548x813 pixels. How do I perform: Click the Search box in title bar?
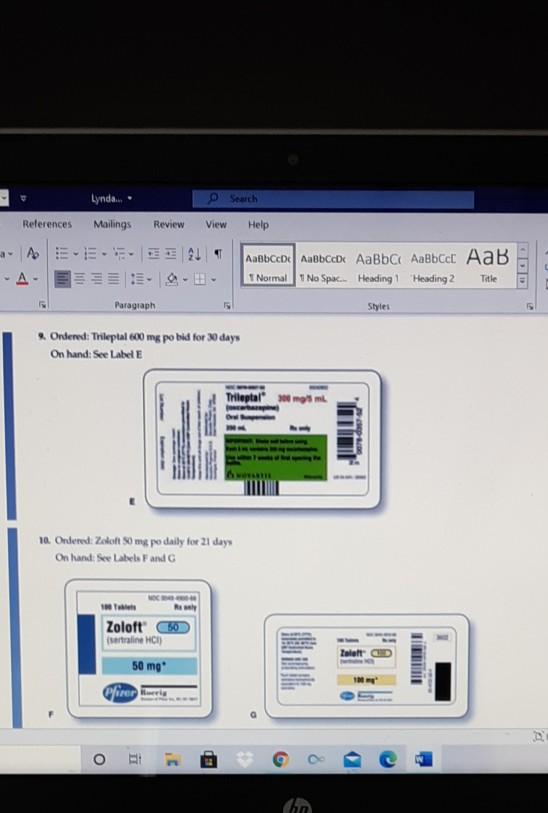tap(333, 199)
